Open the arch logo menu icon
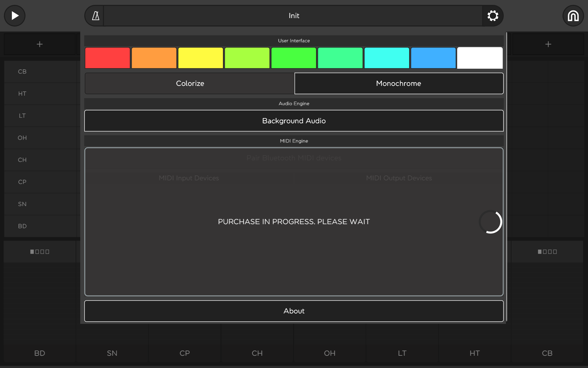Image resolution: width=588 pixels, height=368 pixels. [x=573, y=16]
